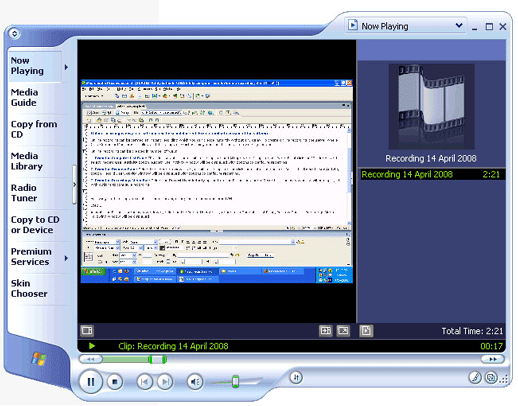Viewport: 518px width, 406px height.
Task: Click the green play status indicator
Action: [x=92, y=346]
